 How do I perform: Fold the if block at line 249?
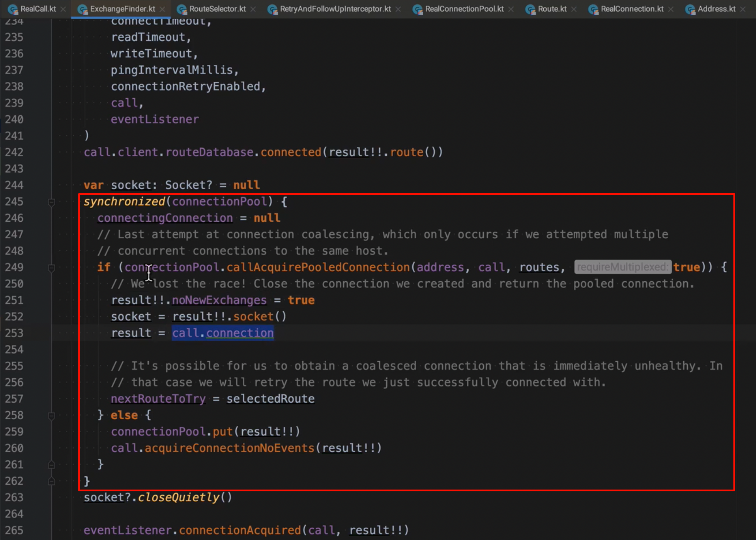[x=51, y=268]
